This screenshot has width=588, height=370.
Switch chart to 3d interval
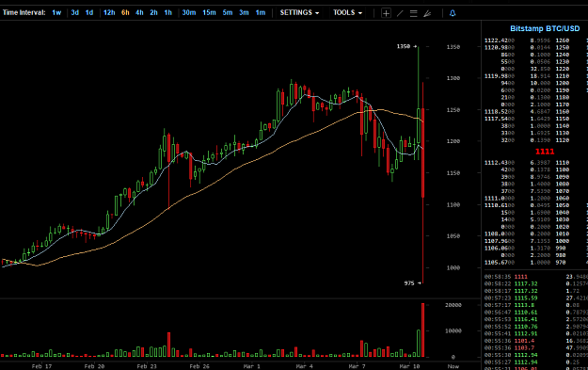[75, 13]
